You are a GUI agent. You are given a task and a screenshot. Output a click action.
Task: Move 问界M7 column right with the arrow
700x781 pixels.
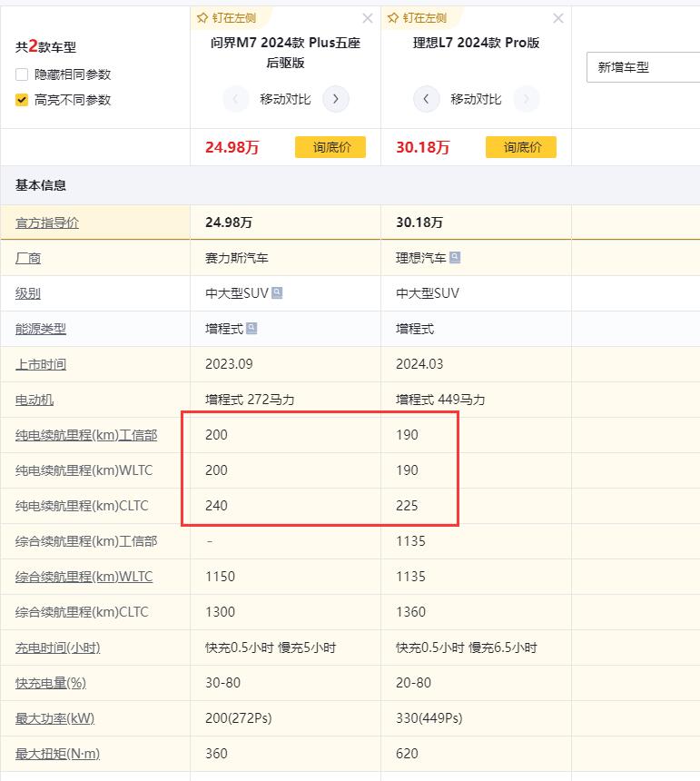click(x=336, y=99)
